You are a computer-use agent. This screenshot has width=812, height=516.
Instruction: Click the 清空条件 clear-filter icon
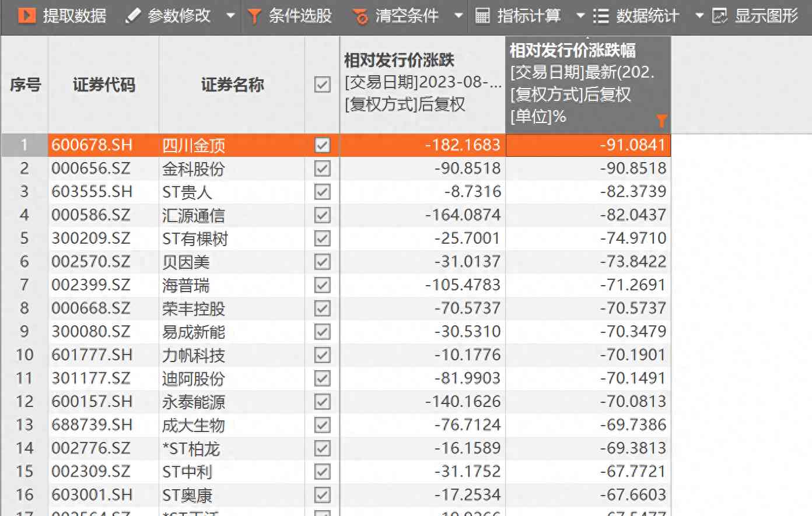point(361,16)
